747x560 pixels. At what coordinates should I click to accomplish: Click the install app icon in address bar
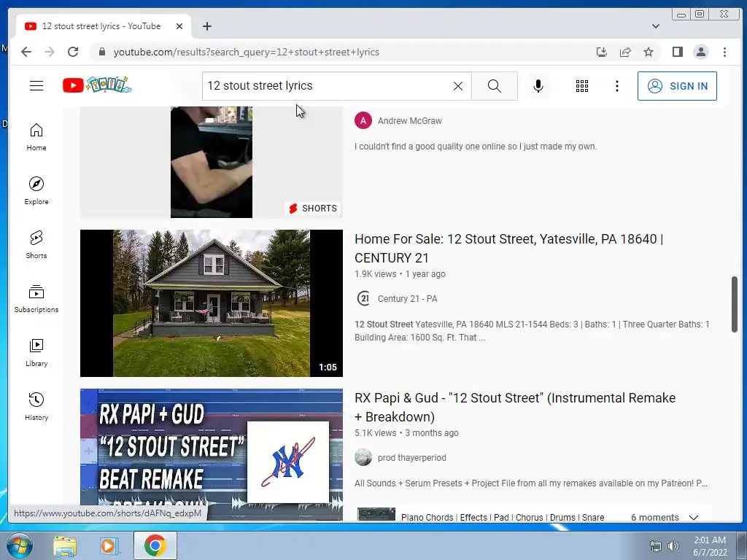[x=602, y=52]
